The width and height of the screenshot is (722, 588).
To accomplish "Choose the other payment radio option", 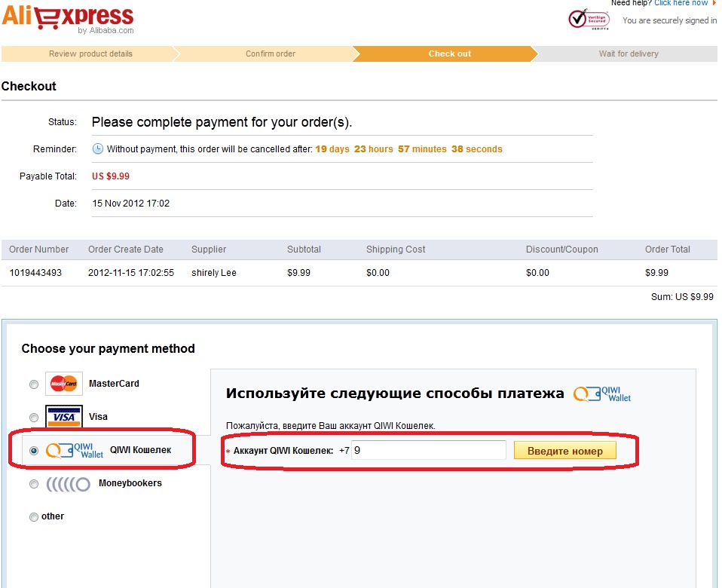I will pos(33,517).
